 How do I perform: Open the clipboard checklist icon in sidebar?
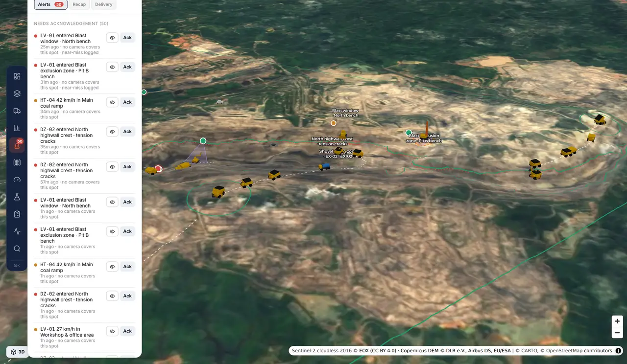(17, 214)
